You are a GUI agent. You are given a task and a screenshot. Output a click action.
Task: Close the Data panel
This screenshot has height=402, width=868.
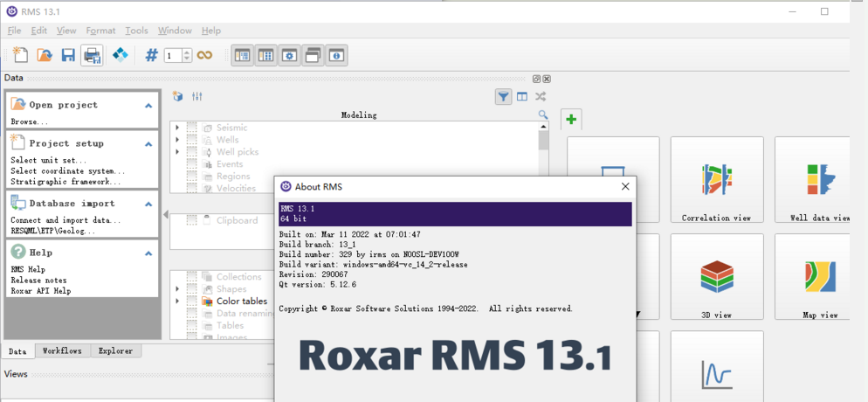click(547, 79)
